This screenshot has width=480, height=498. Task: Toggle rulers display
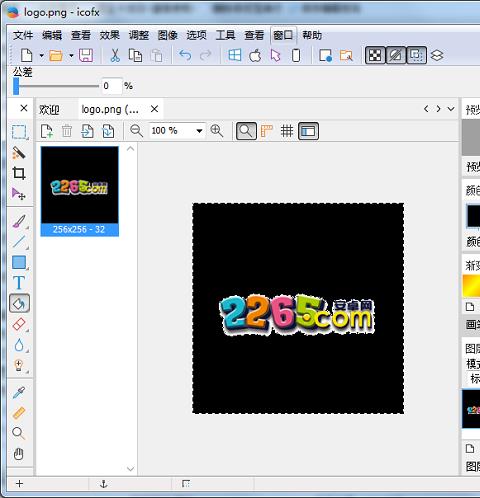pyautogui.click(x=267, y=131)
